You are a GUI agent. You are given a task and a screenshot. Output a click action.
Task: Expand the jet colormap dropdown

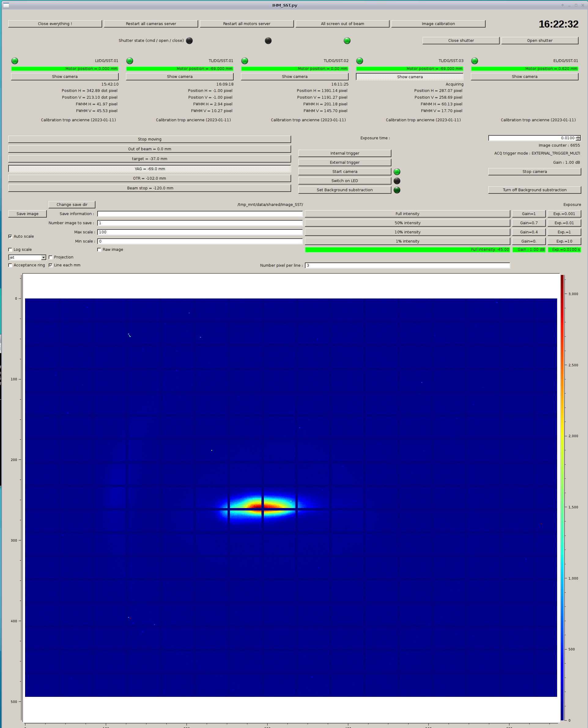(43, 258)
